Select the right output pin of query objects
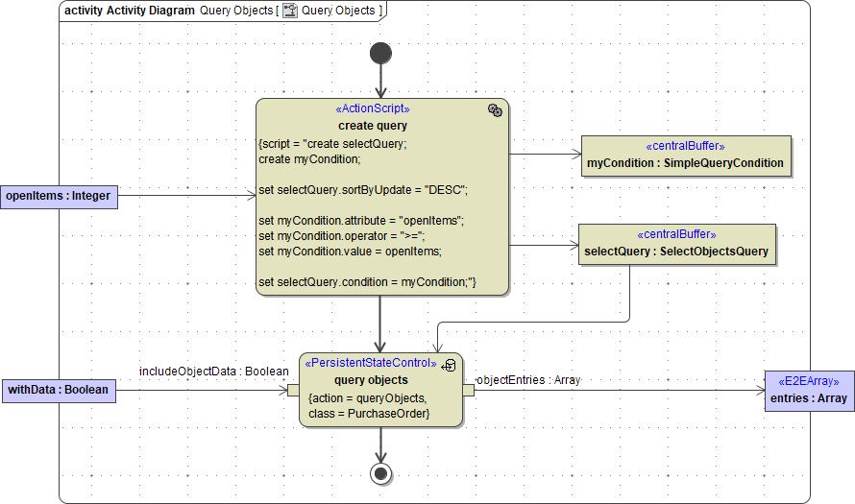The image size is (855, 504). click(469, 389)
